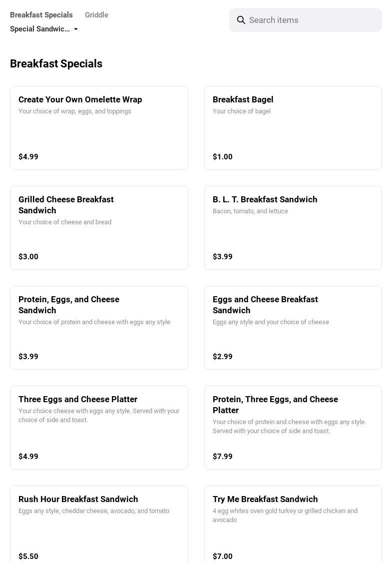Click the $7.99 platter price
Image resolution: width=392 pixels, height=562 pixels.
click(223, 457)
